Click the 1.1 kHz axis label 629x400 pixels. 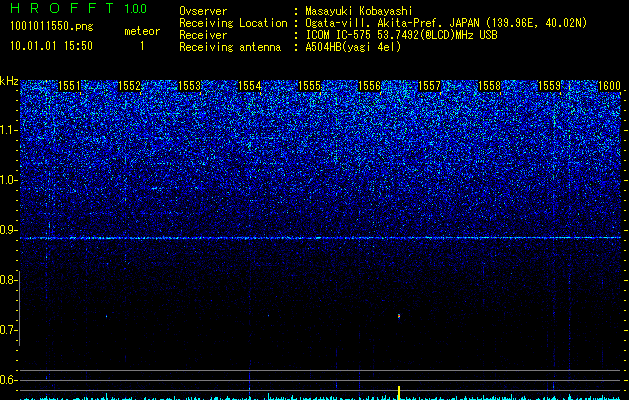(x=8, y=130)
